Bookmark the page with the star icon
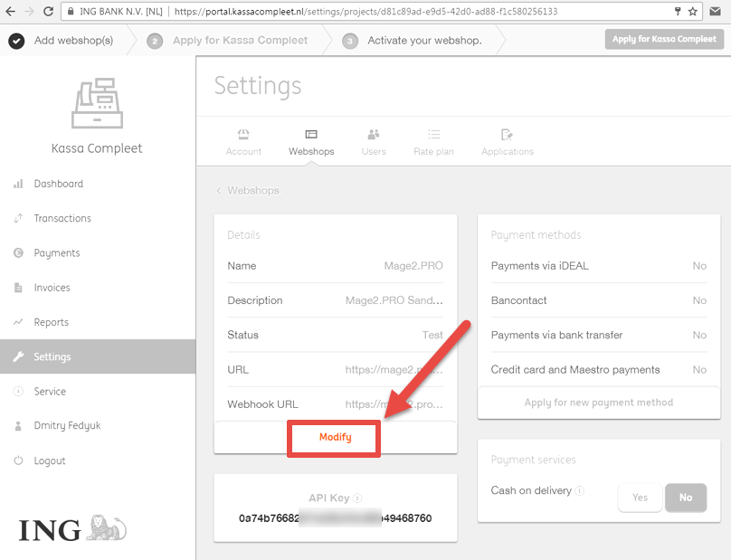The width and height of the screenshot is (731, 560). (693, 11)
